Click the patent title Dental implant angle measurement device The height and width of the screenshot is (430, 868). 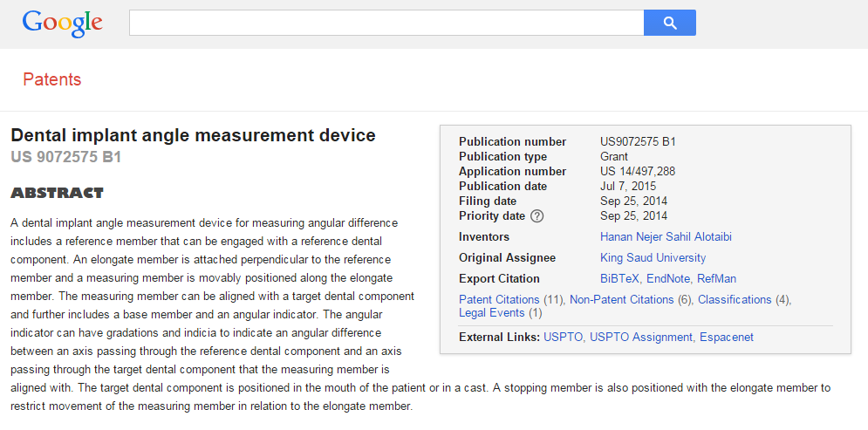pos(193,135)
